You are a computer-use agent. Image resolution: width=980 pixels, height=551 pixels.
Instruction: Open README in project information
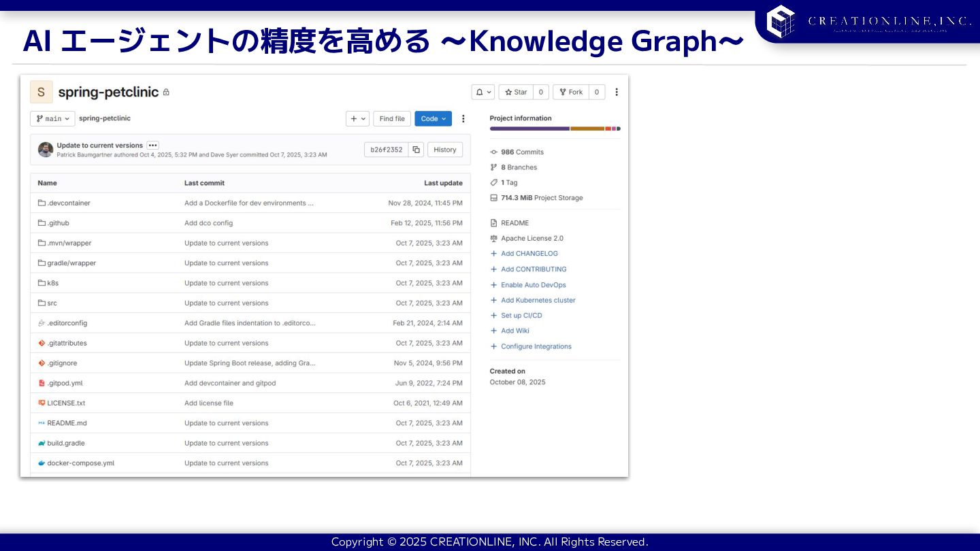pyautogui.click(x=514, y=223)
